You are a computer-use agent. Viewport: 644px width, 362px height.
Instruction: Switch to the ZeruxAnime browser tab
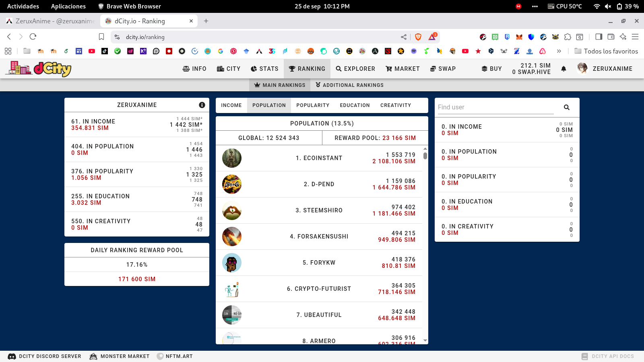(50, 21)
